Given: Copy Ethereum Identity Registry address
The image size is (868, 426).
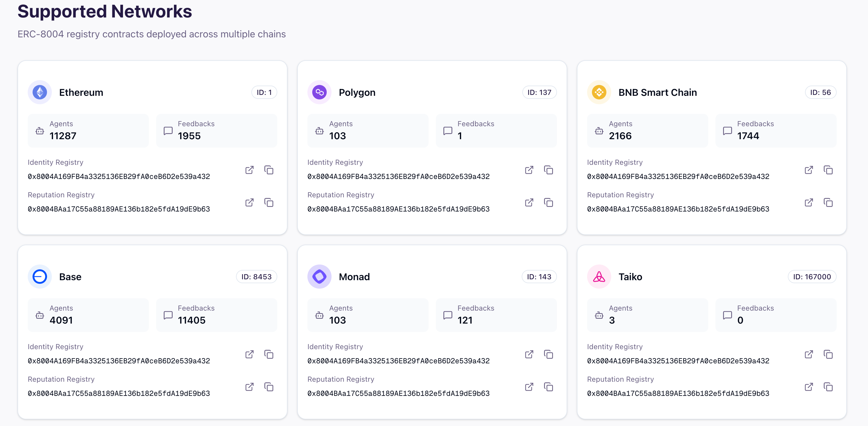Looking at the screenshot, I should [x=269, y=170].
